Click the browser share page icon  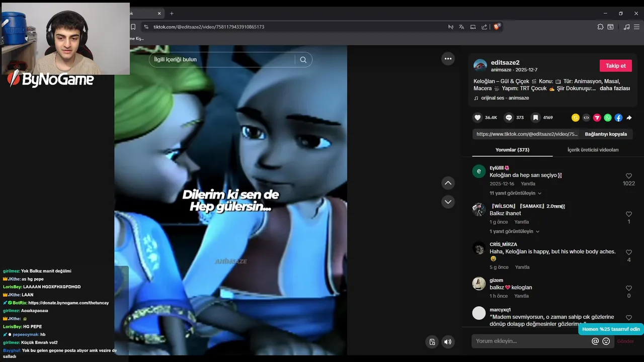click(484, 27)
